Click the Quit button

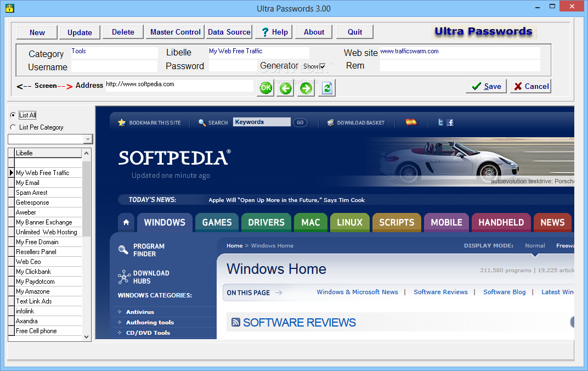[x=355, y=32]
